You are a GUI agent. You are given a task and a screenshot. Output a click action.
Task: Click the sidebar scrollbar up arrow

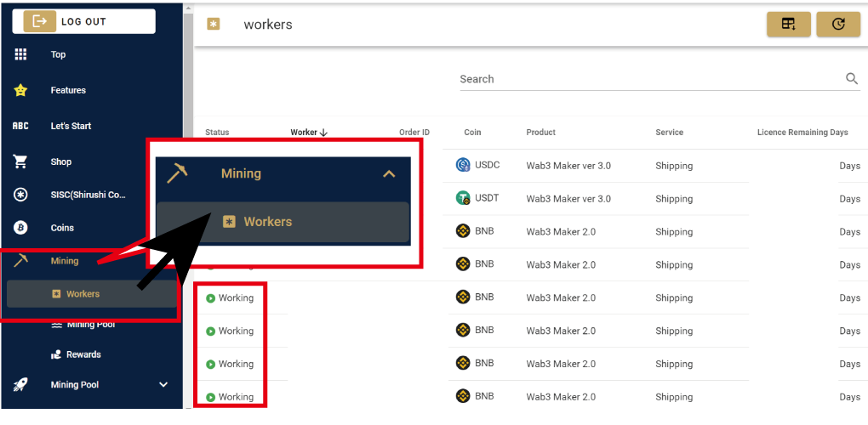(x=188, y=8)
